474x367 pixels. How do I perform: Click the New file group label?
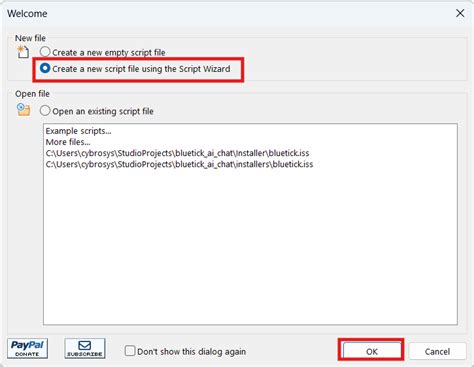[30, 38]
